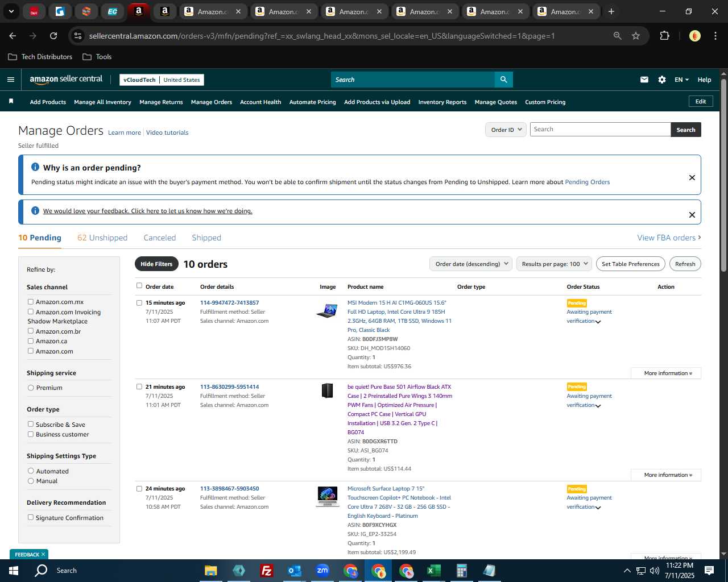Click the order search input field
Viewport: 728px width, 582px height.
pyautogui.click(x=600, y=130)
